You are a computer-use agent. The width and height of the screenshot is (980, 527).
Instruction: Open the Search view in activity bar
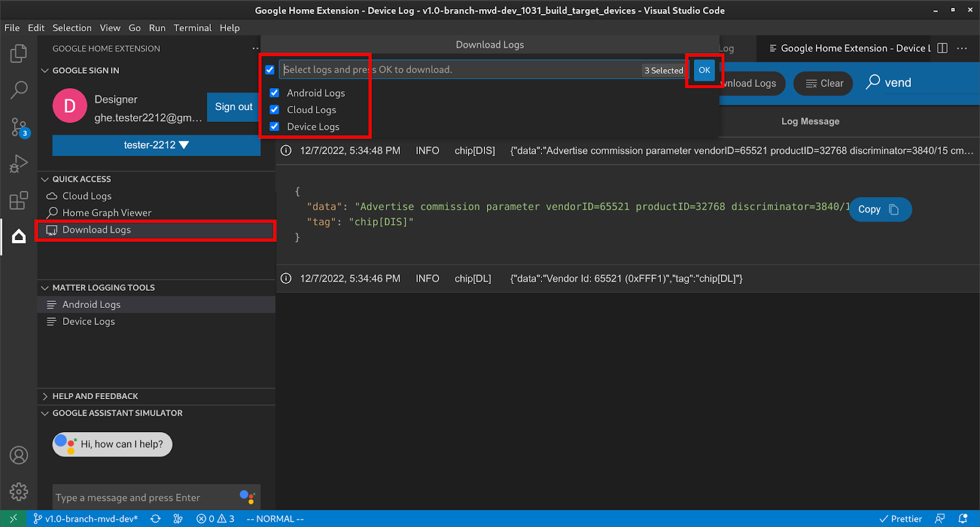pyautogui.click(x=18, y=90)
